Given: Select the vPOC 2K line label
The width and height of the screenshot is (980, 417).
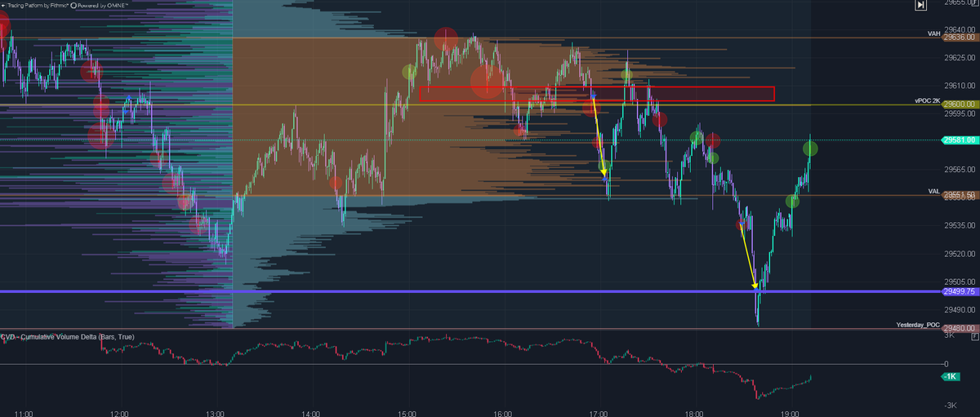Looking at the screenshot, I should (x=927, y=100).
